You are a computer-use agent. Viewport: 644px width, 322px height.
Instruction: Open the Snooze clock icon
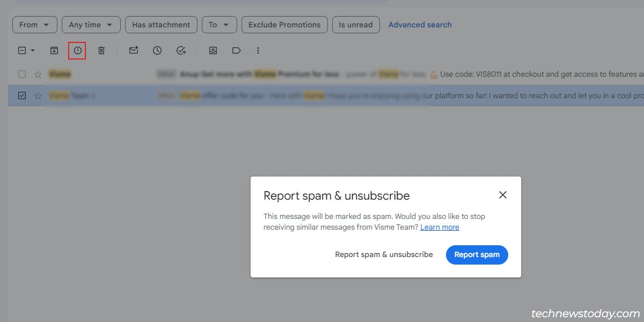tap(157, 50)
